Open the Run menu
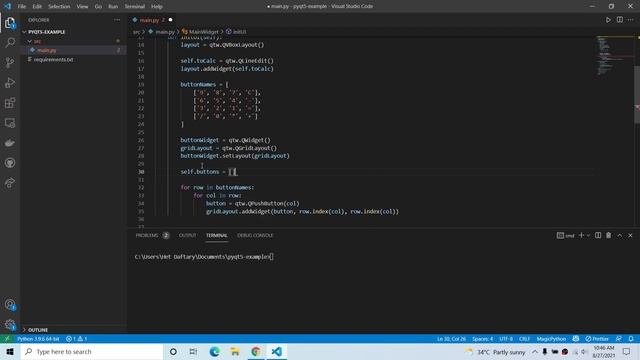The image size is (640, 360). pyautogui.click(x=113, y=7)
